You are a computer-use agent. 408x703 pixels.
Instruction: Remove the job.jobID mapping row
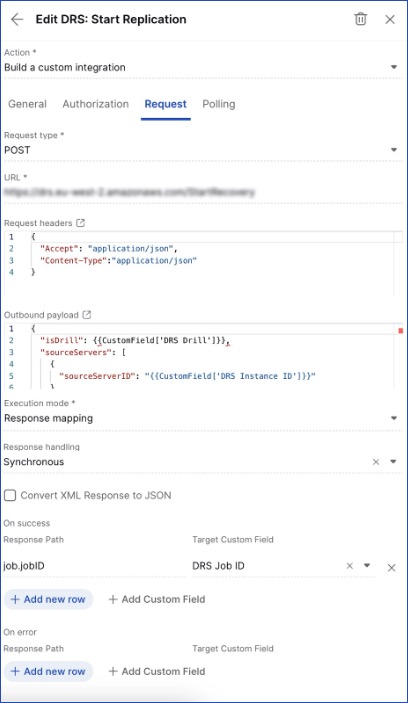[x=391, y=568]
